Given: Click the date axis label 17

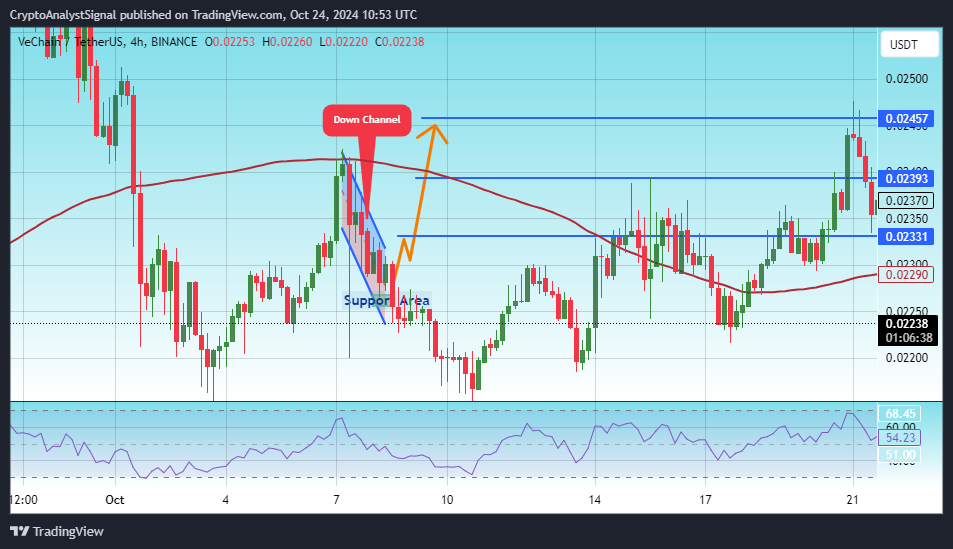Looking at the screenshot, I should pyautogui.click(x=705, y=500).
